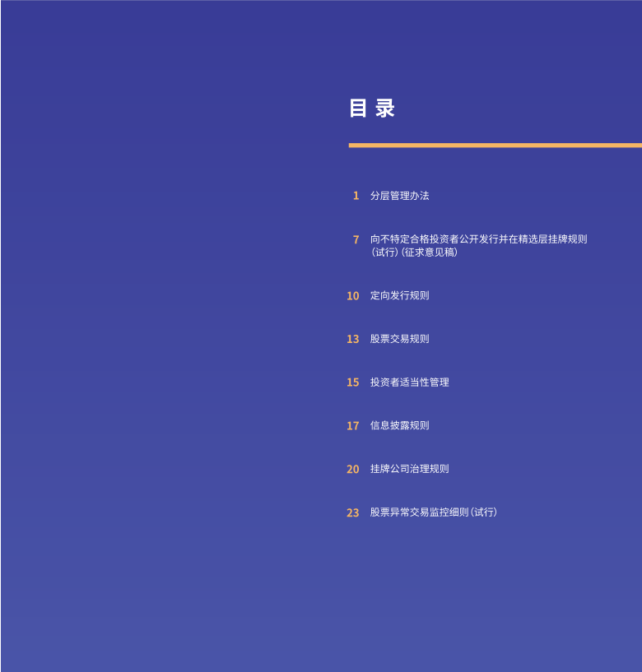Image resolution: width=642 pixels, height=672 pixels.
Task: Open the 分层管理办法 entry
Action: (x=399, y=196)
